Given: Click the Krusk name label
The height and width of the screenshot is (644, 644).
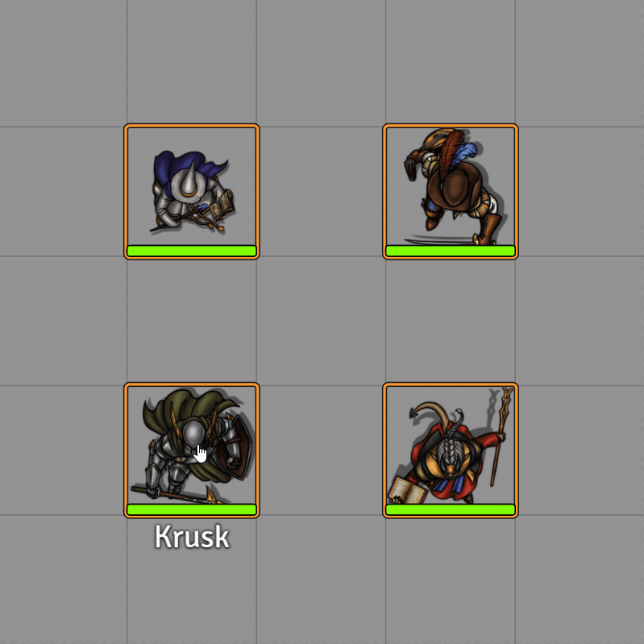Looking at the screenshot, I should tap(192, 536).
